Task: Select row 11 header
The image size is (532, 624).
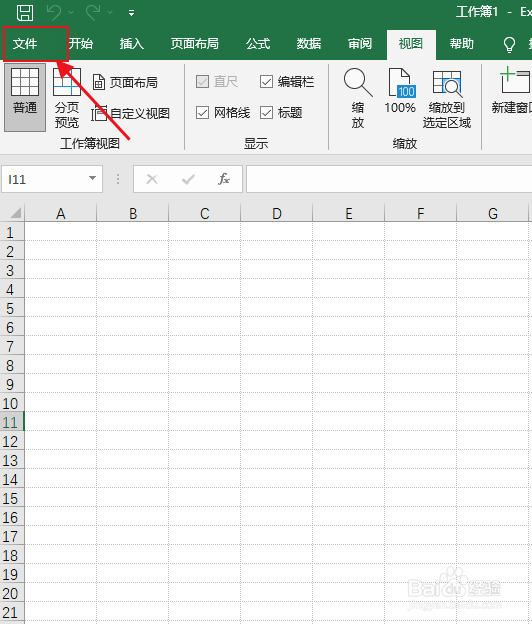Action: click(12, 421)
